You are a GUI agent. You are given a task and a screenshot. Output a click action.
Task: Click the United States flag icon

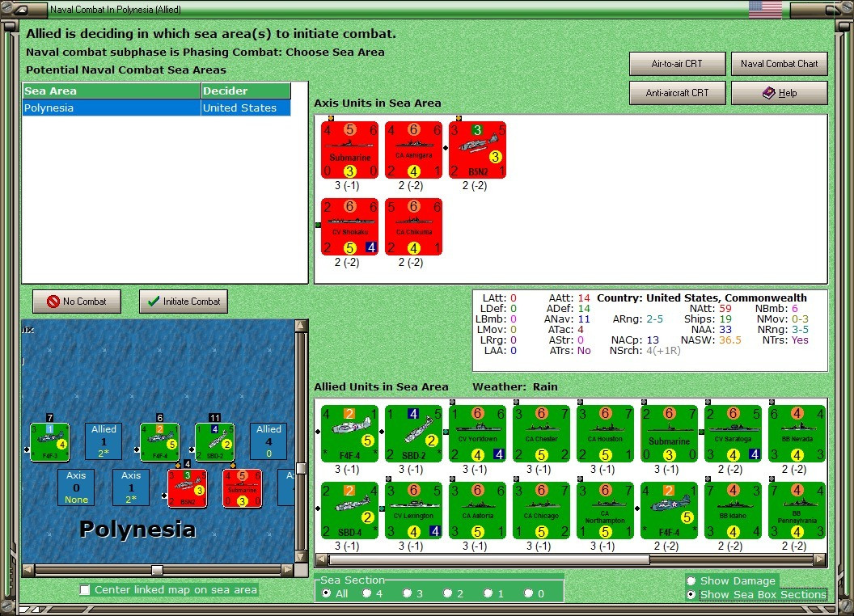[x=765, y=9]
